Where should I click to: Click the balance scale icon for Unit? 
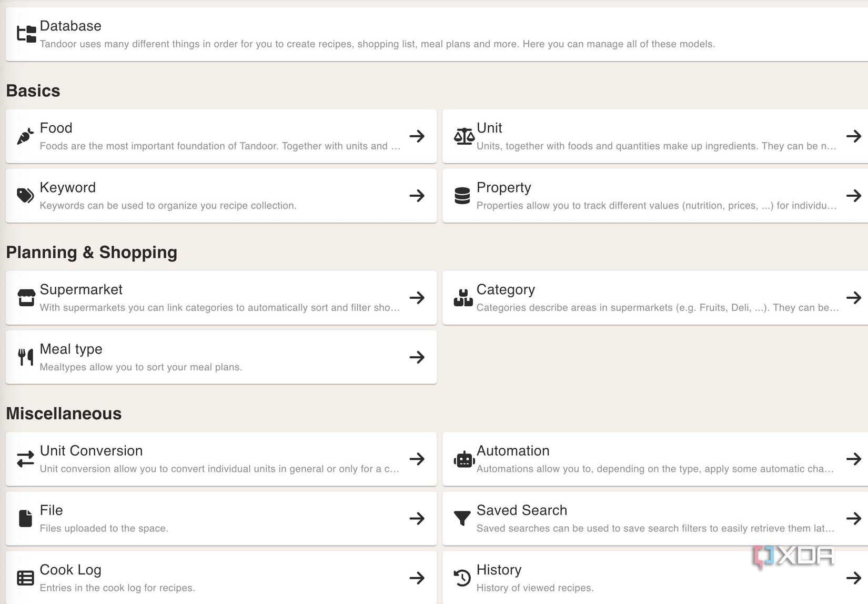pyautogui.click(x=464, y=136)
